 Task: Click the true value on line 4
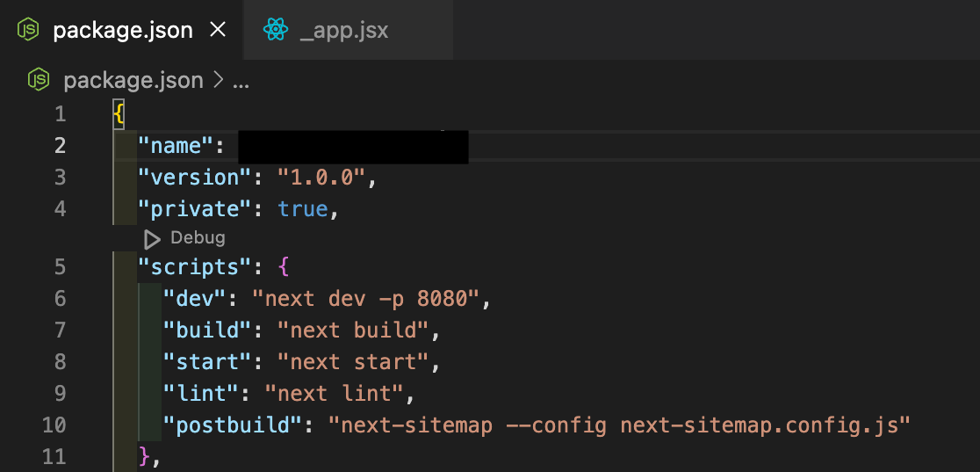pyautogui.click(x=302, y=209)
